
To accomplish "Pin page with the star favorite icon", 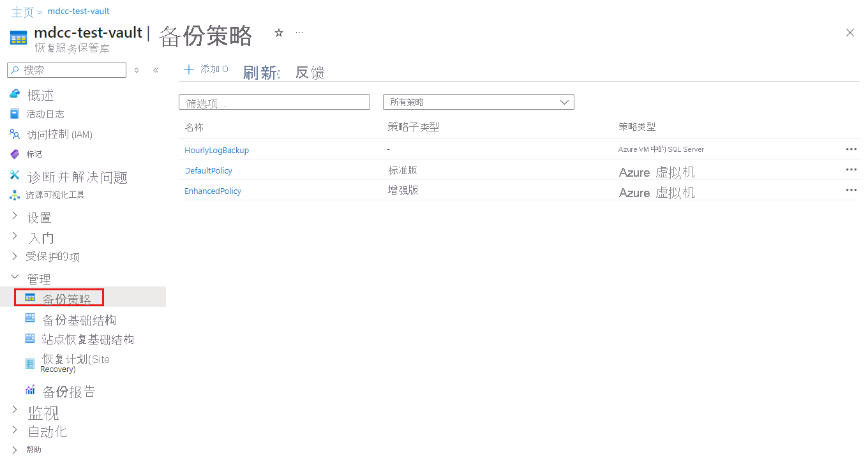I will point(279,33).
